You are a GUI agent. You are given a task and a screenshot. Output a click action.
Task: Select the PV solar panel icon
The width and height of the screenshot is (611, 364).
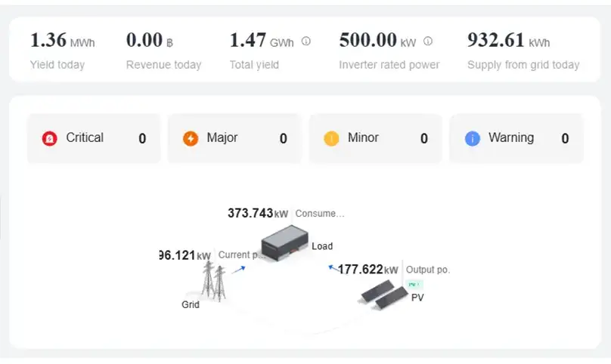point(384,295)
